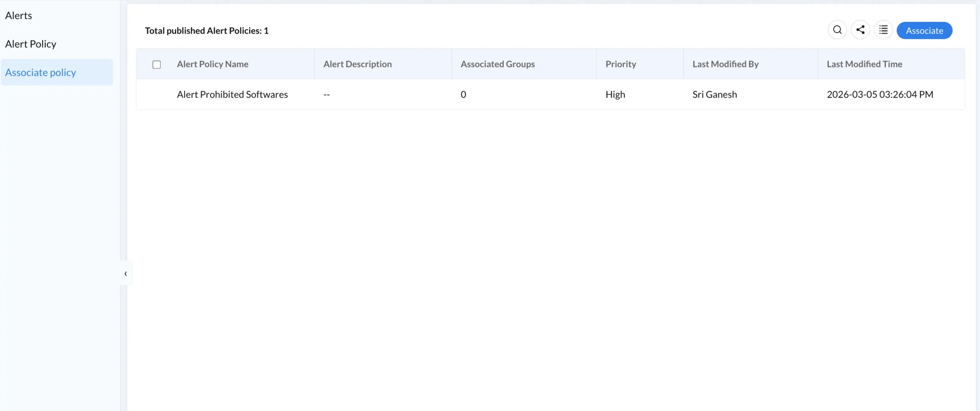
Task: Click the Associate button
Action: coord(924,30)
